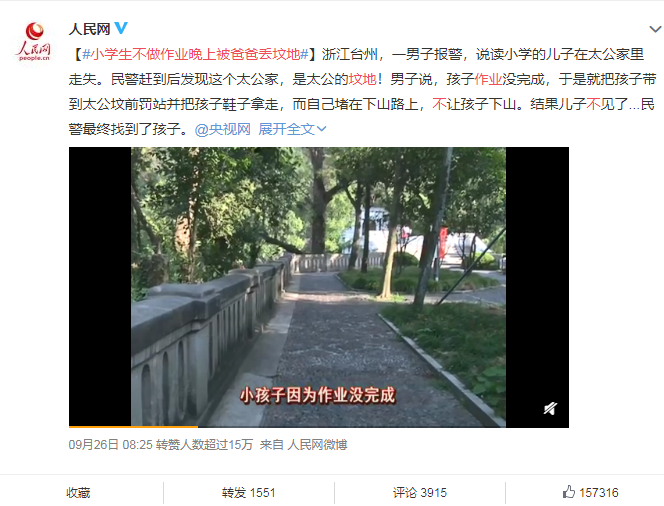Click the blue verified V badge

[x=121, y=28]
